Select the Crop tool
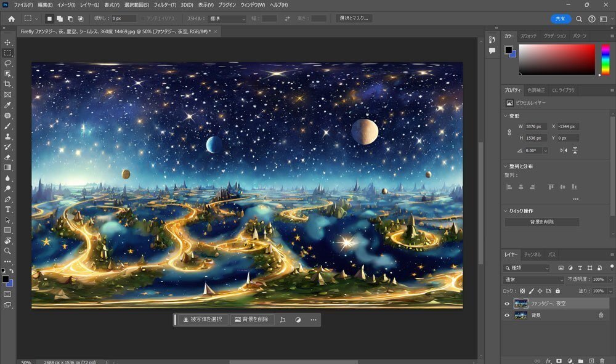This screenshot has height=364, width=616. click(x=7, y=84)
